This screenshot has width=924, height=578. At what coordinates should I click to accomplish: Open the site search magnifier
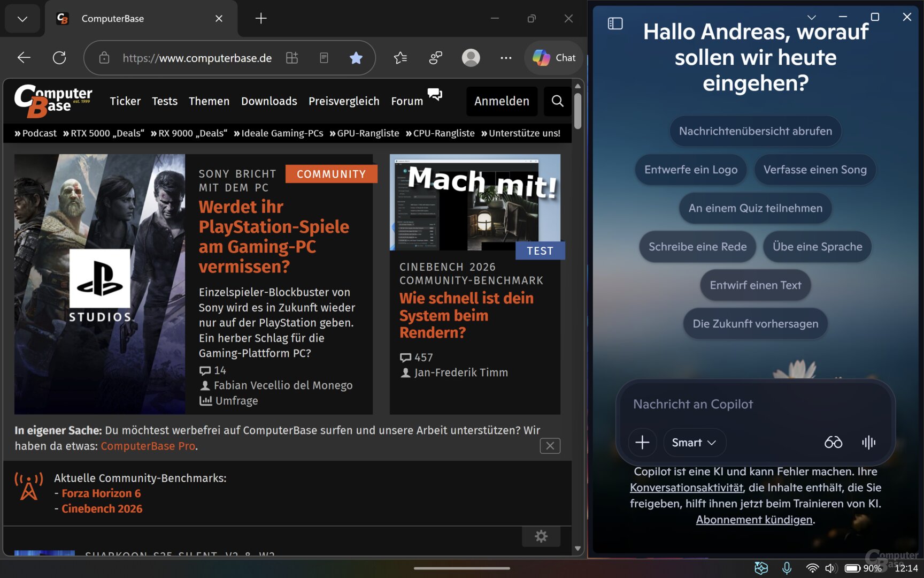558,101
